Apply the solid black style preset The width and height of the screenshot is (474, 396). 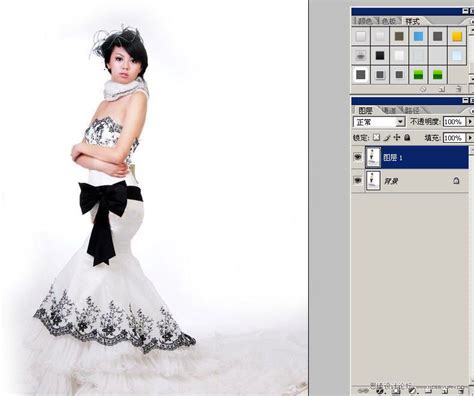click(380, 55)
